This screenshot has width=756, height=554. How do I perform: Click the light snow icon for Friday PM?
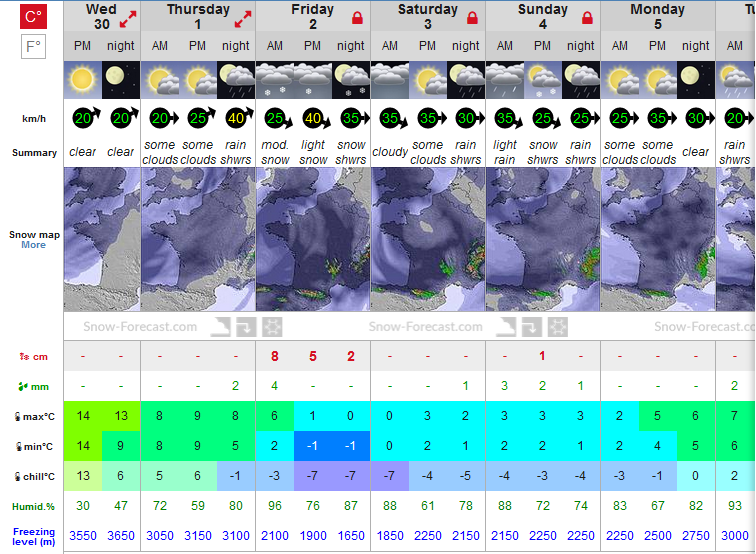[x=313, y=80]
